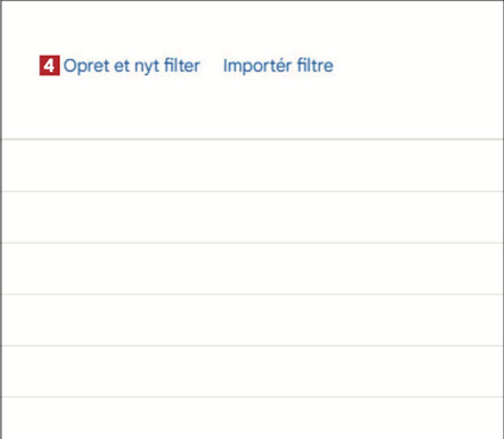Click the "Opret et nyt filter" link
Image resolution: width=504 pixels, height=439 pixels.
click(132, 66)
